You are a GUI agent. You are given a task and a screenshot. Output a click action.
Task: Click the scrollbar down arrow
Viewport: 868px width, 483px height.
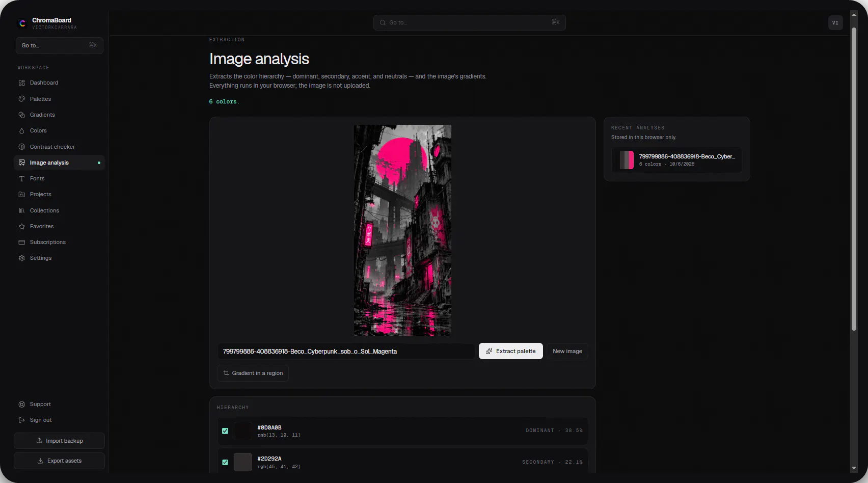[854, 468]
